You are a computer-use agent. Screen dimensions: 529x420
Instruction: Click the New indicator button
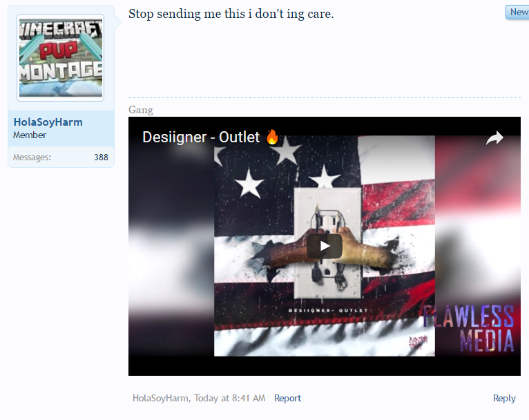[x=517, y=12]
